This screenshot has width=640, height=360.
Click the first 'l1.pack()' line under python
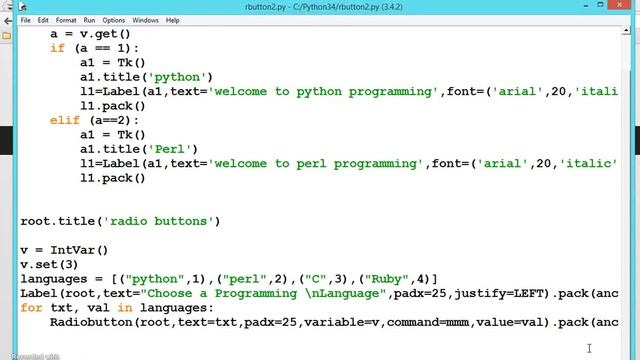113,106
